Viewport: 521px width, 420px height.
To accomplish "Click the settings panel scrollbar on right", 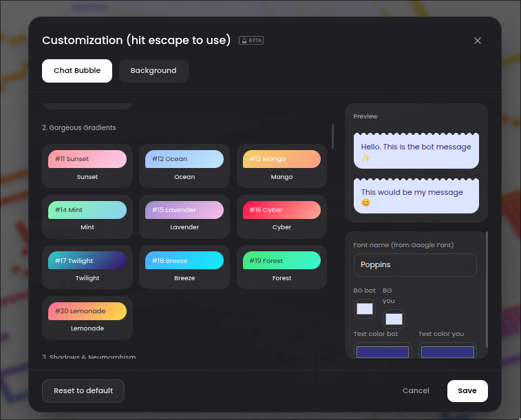I will (487, 289).
